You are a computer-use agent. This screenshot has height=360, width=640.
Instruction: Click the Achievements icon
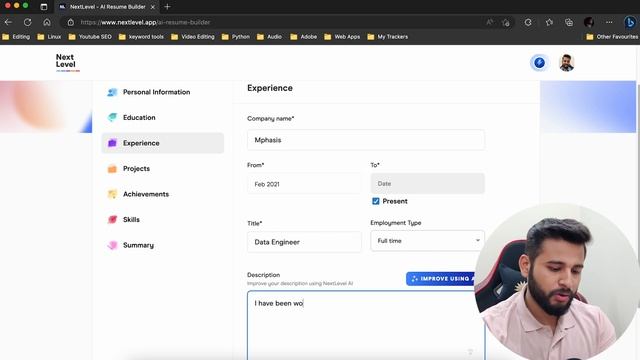[x=112, y=194]
